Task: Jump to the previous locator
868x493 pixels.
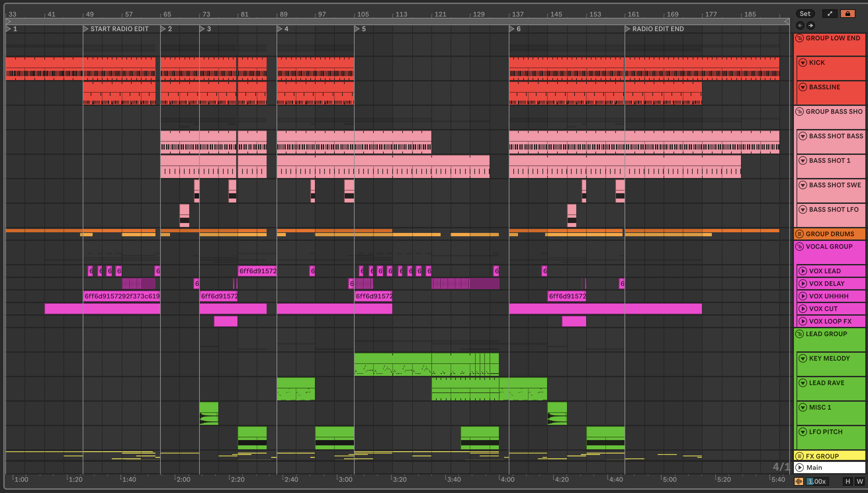Action: (800, 25)
